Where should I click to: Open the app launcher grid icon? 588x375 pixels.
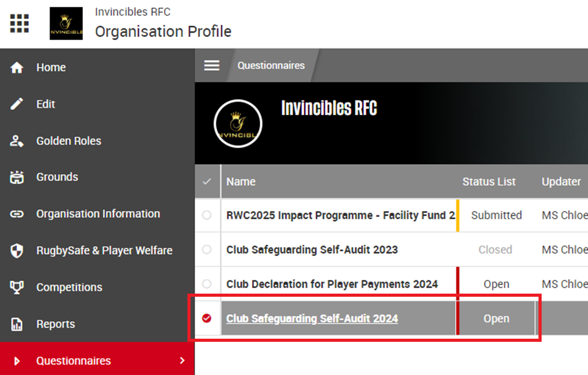[19, 23]
